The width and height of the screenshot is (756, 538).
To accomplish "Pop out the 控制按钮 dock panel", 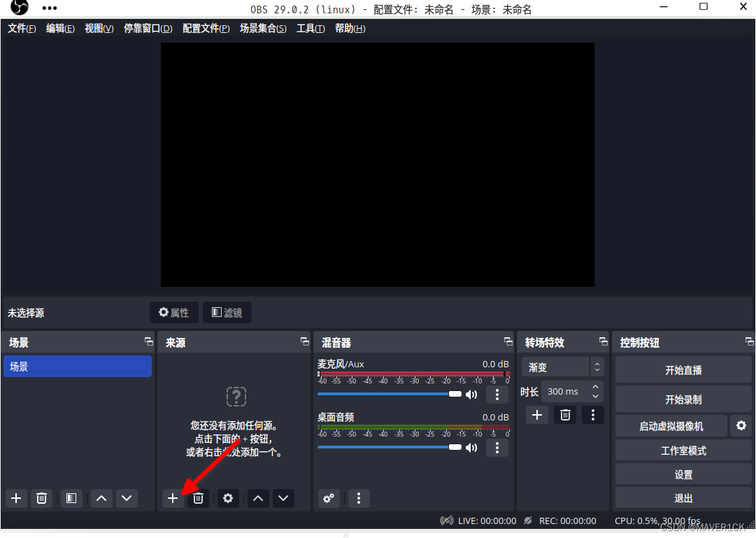I will (749, 341).
